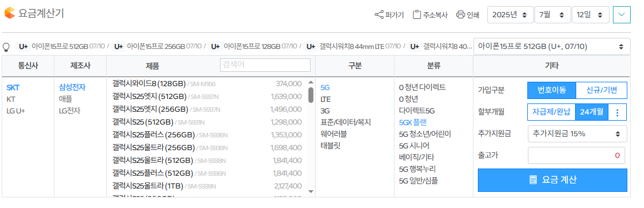Open recent search U+ 아이폰15프로 256GB

[x=157, y=47]
